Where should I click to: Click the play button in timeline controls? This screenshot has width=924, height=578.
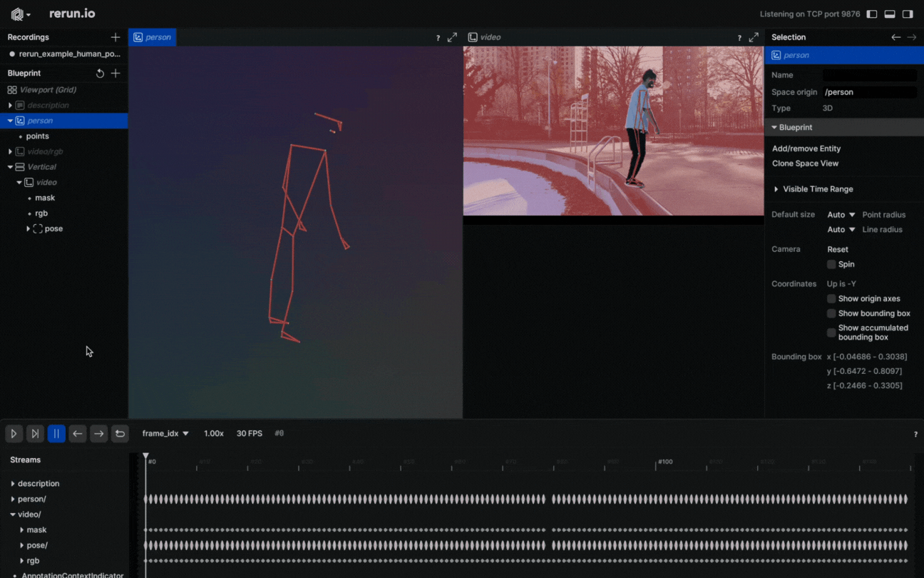(14, 434)
